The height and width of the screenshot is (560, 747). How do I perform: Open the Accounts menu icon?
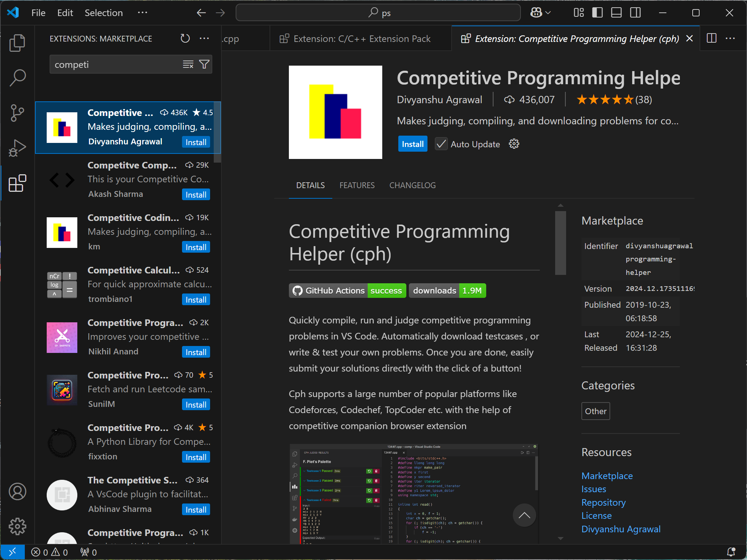click(17, 491)
